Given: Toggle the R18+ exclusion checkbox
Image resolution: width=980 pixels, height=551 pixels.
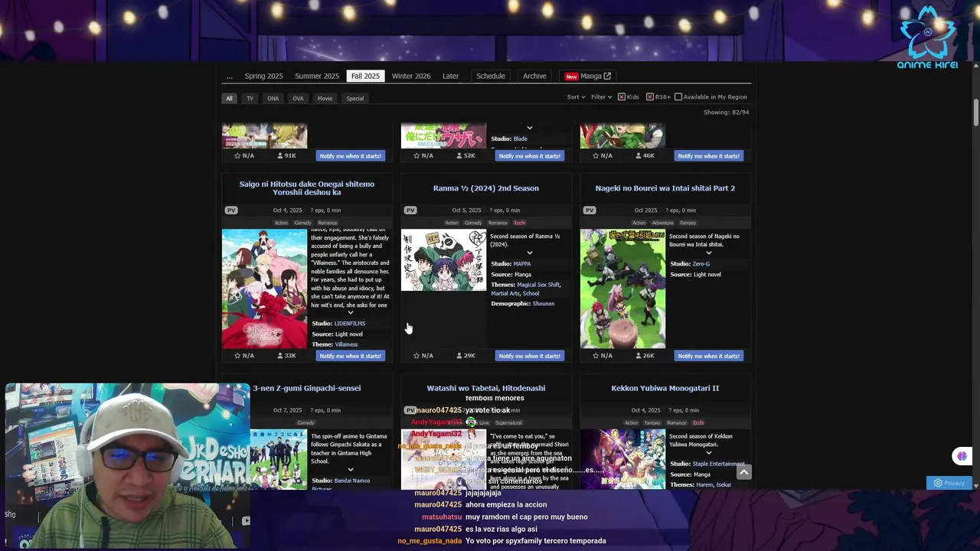Looking at the screenshot, I should pyautogui.click(x=650, y=97).
